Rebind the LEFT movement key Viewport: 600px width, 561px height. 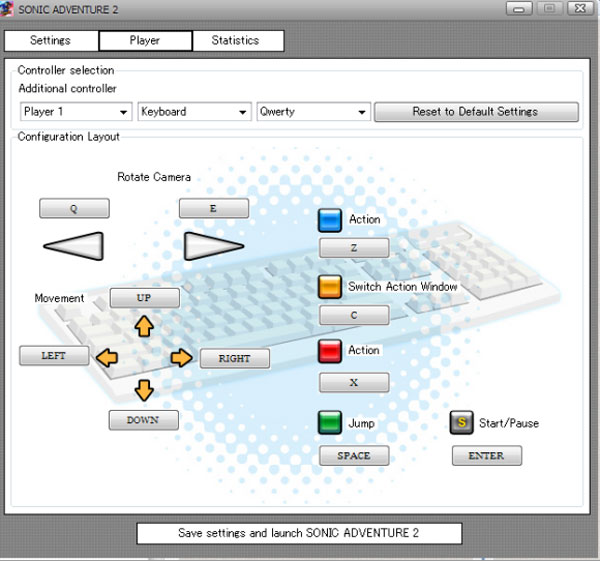[54, 356]
